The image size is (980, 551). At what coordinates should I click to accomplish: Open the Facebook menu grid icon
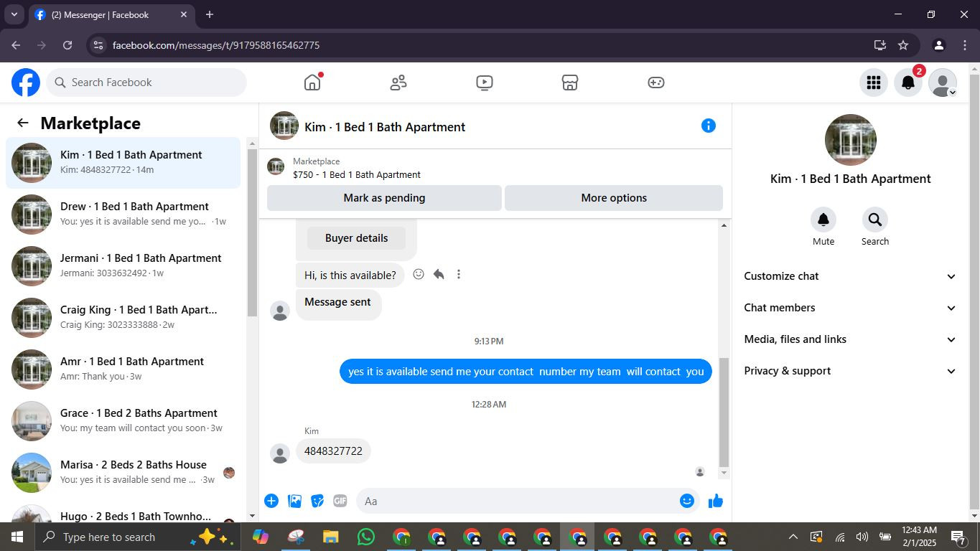(874, 83)
